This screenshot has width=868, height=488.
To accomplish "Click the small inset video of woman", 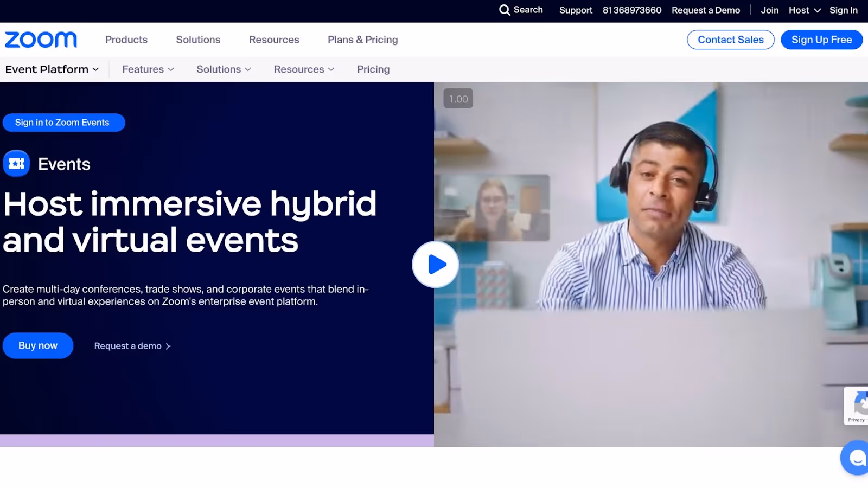I will coord(492,208).
